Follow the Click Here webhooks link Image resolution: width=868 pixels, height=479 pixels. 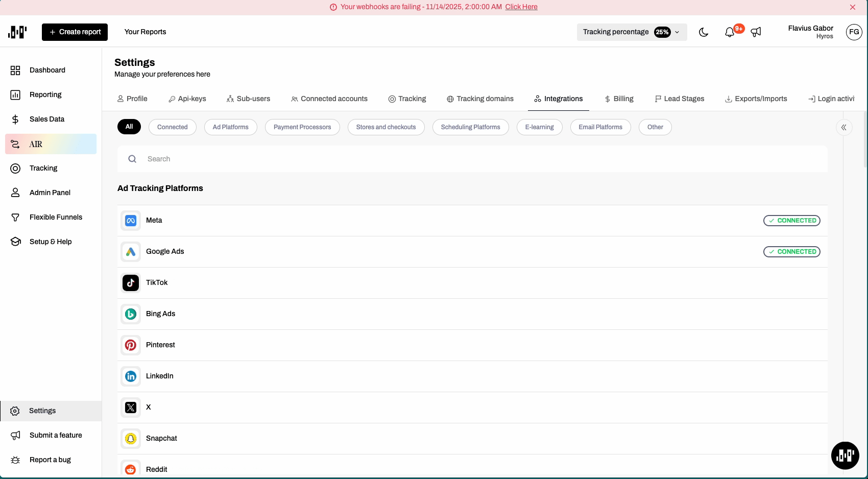click(521, 7)
